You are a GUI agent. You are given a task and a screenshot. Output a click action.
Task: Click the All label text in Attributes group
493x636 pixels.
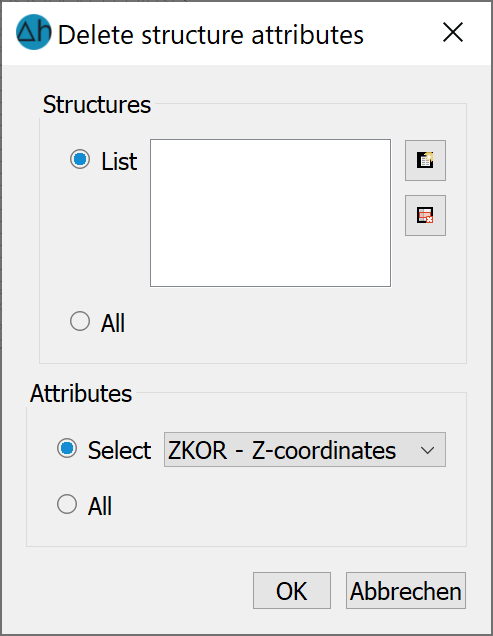click(100, 506)
